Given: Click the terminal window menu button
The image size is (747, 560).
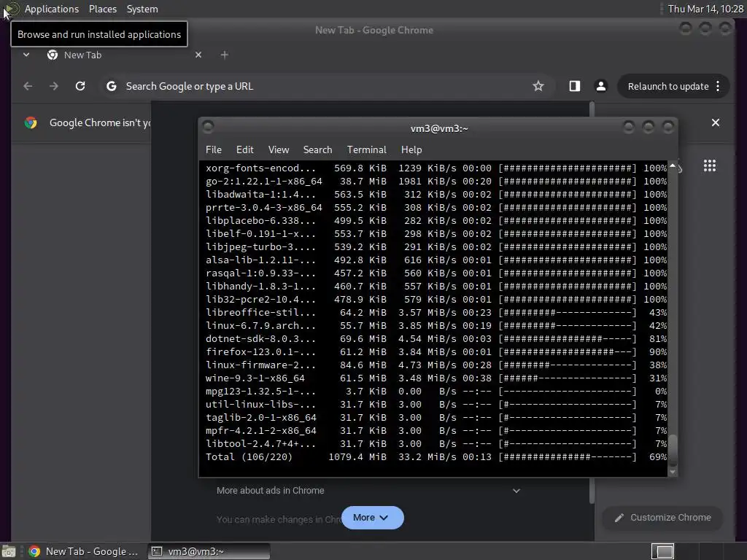Looking at the screenshot, I should (208, 127).
